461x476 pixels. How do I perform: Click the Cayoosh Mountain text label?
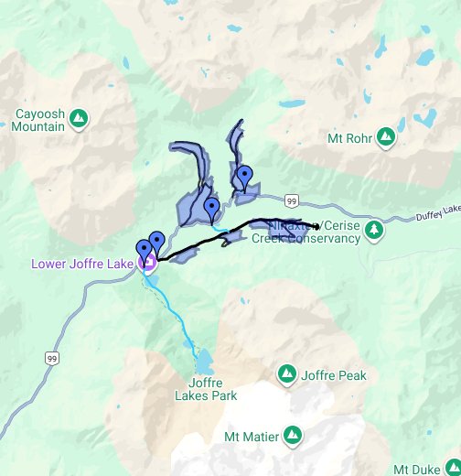tap(38, 120)
